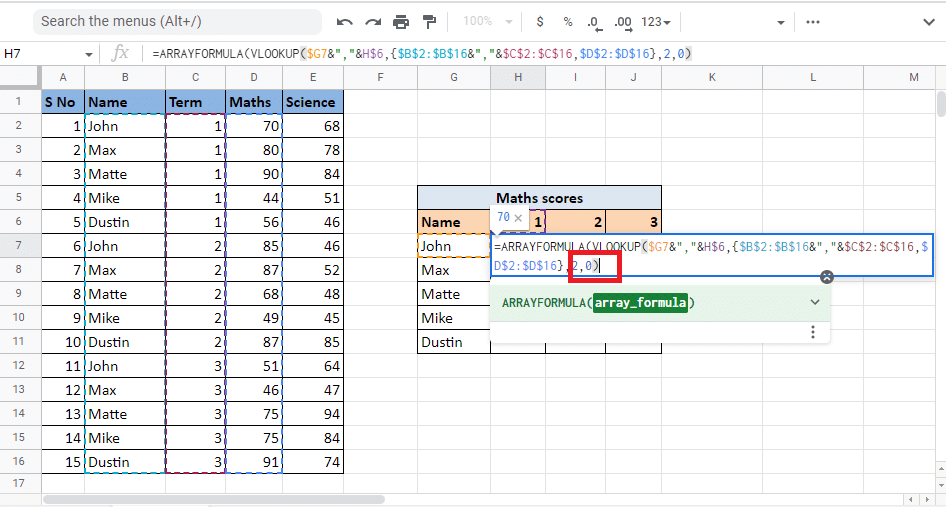The image size is (946, 507).
Task: Select the Paint format tool
Action: [429, 22]
